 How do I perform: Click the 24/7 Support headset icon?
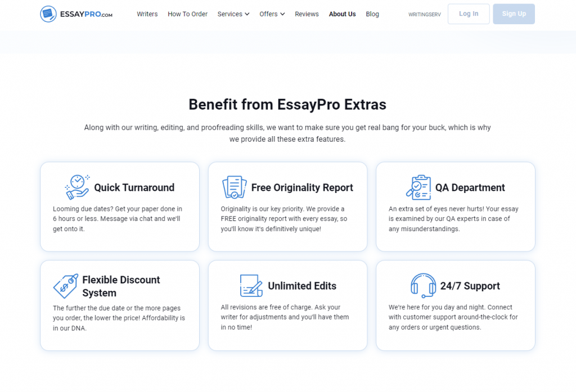423,286
